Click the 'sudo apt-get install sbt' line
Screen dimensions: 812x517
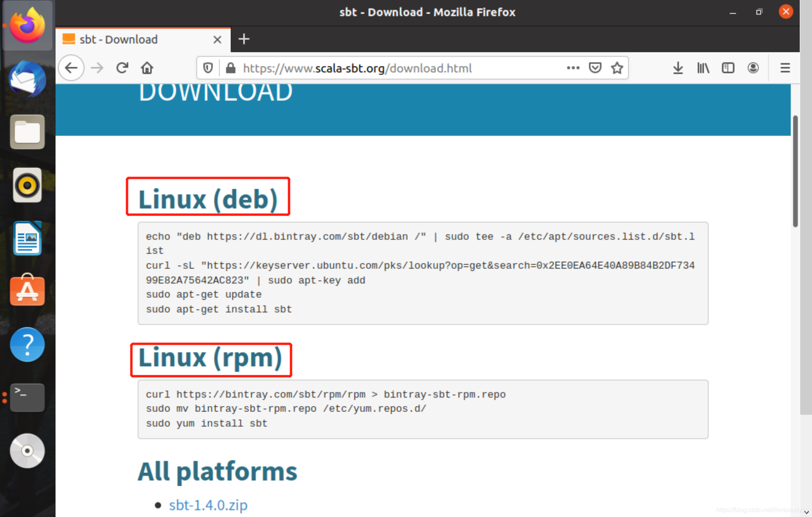click(x=219, y=309)
